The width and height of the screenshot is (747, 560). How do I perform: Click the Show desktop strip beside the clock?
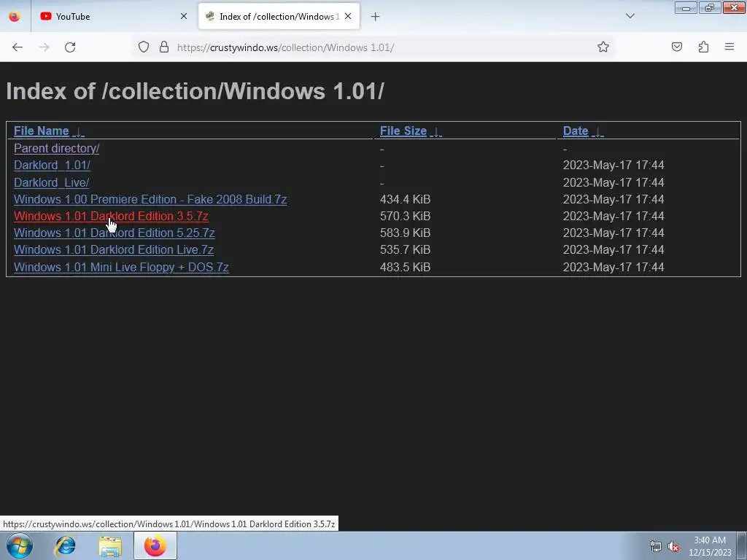tap(742, 545)
